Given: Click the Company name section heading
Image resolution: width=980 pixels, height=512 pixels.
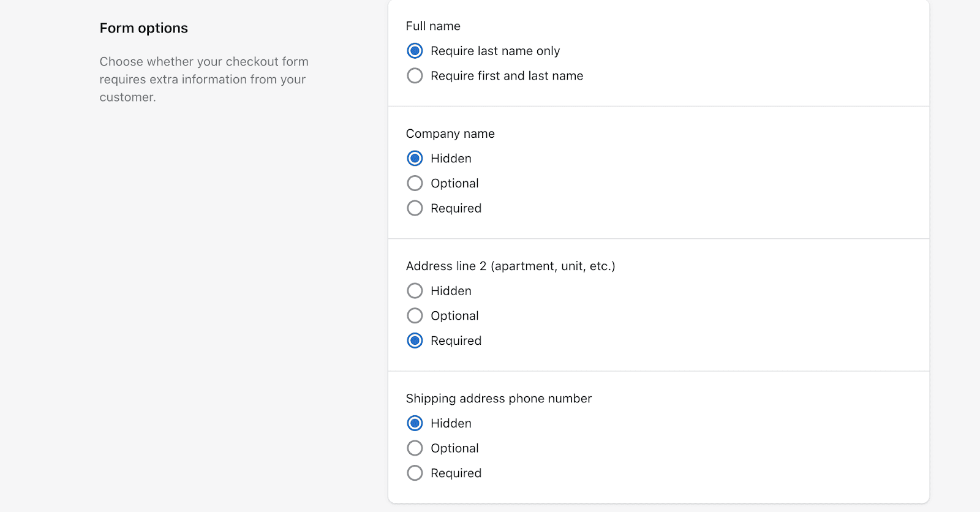Looking at the screenshot, I should [x=450, y=134].
